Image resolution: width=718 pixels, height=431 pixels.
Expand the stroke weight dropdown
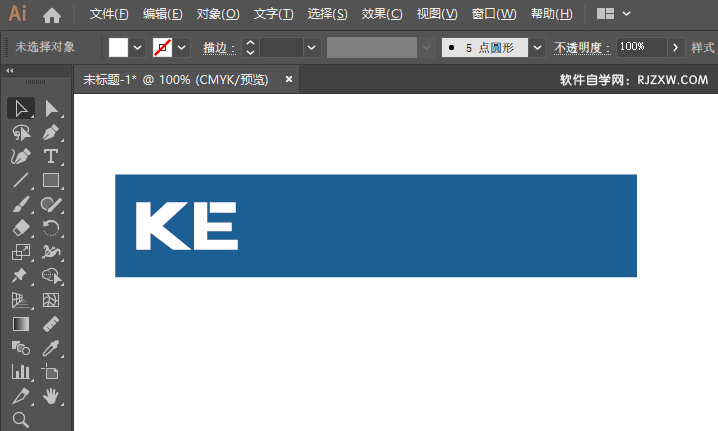coord(311,47)
